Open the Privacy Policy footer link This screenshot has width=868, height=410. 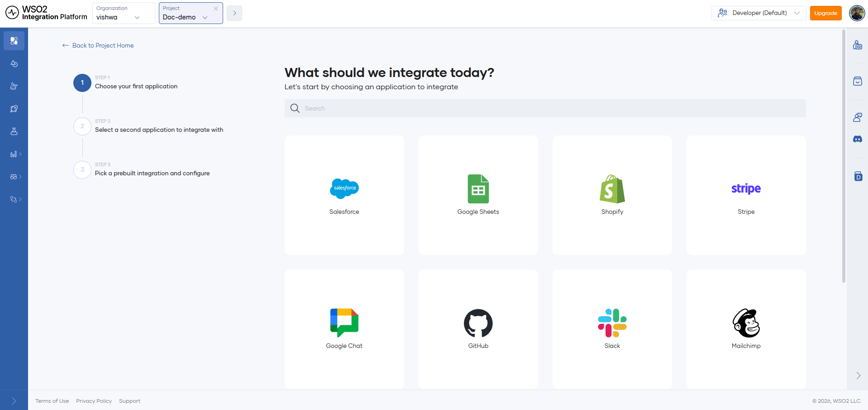click(94, 401)
